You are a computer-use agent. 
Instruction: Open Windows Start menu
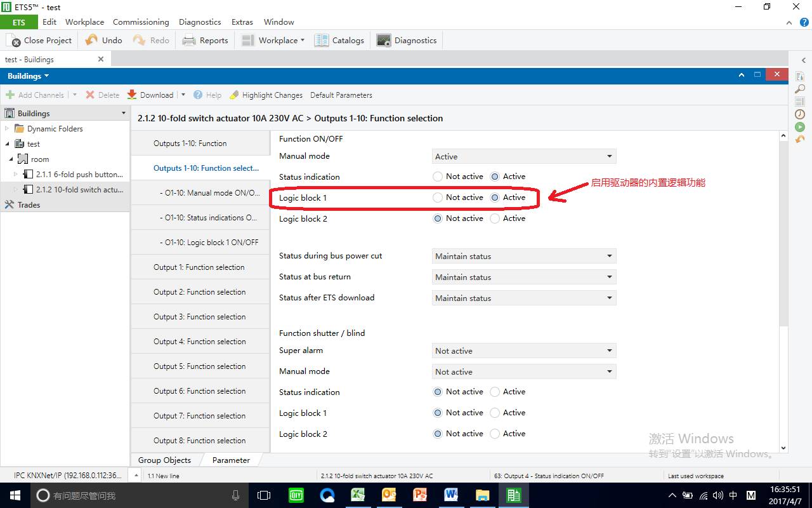click(x=15, y=495)
